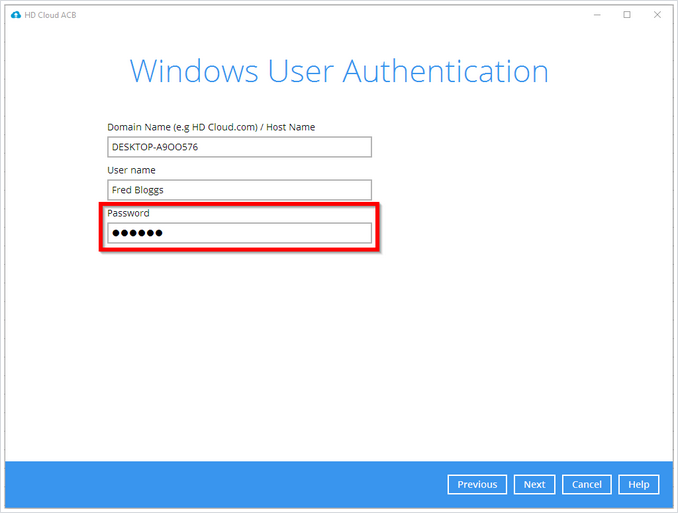This screenshot has width=678, height=513.
Task: Click the Windows User Authentication heading
Action: pos(339,71)
